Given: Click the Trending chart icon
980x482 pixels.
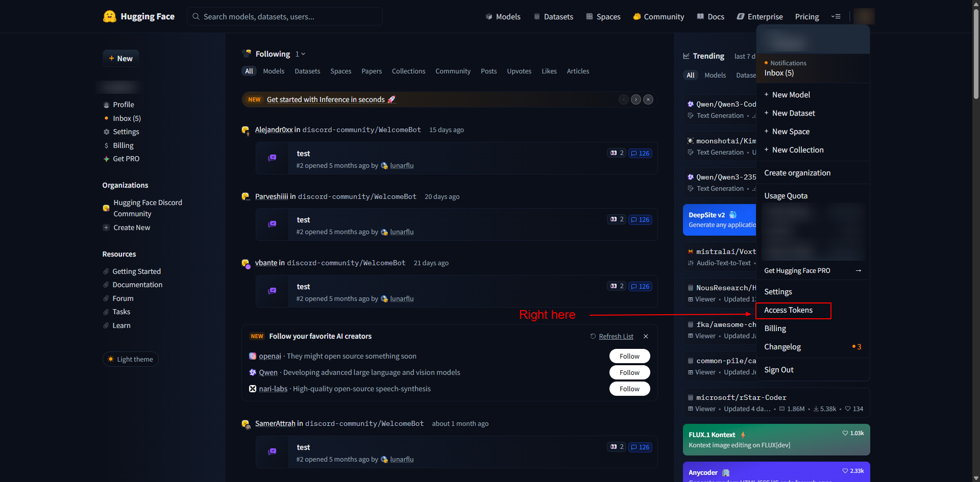Looking at the screenshot, I should 687,56.
